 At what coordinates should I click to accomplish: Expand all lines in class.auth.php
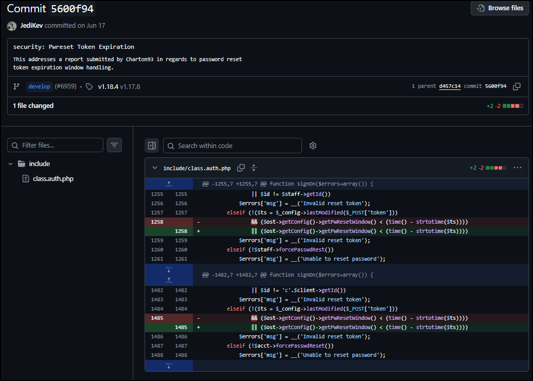tap(254, 168)
